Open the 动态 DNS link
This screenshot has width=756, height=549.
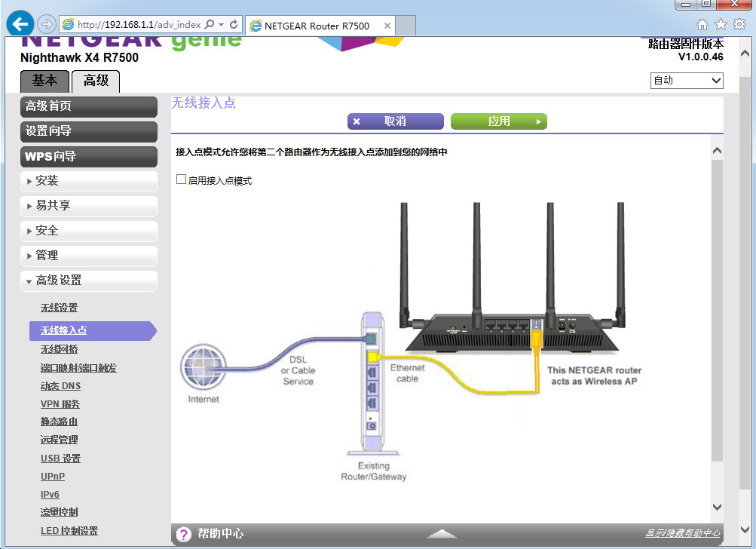tap(61, 386)
